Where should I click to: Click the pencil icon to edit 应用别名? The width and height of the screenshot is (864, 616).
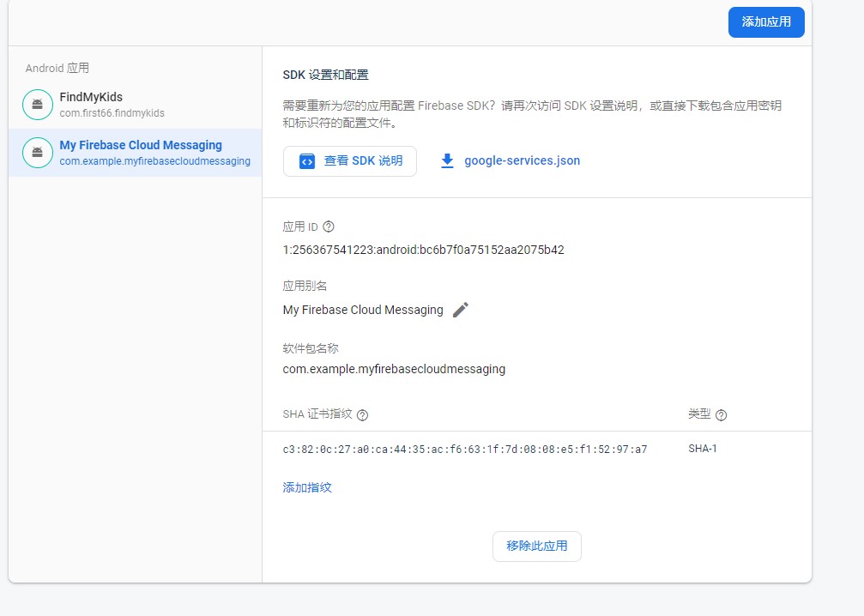tap(460, 310)
